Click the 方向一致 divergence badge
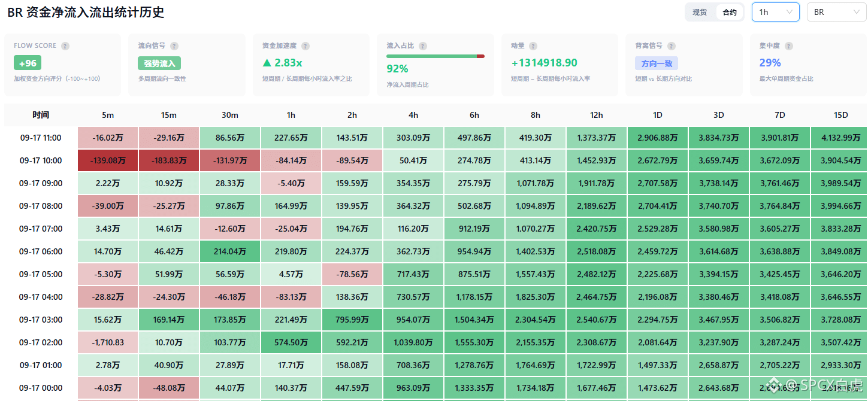Viewport: 868px width, 401px height. point(657,63)
